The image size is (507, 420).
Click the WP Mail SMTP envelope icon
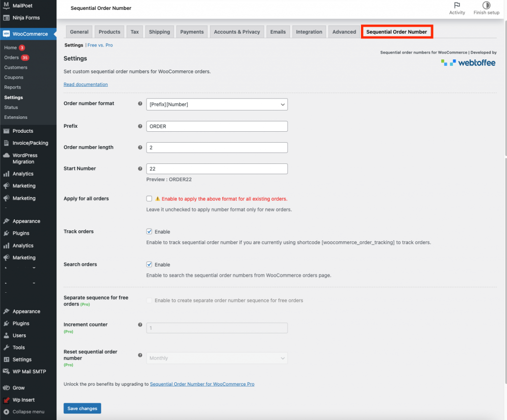pos(6,371)
